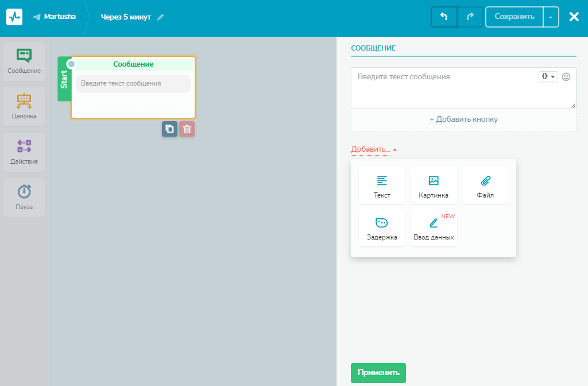Add a Текст element
The width and height of the screenshot is (588, 386).
[x=382, y=186]
